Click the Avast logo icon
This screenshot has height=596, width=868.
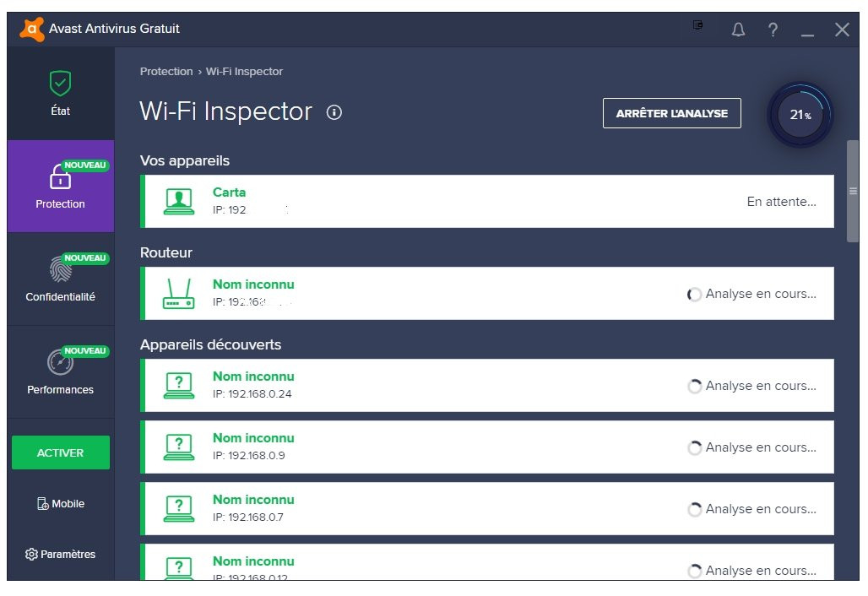pyautogui.click(x=31, y=30)
